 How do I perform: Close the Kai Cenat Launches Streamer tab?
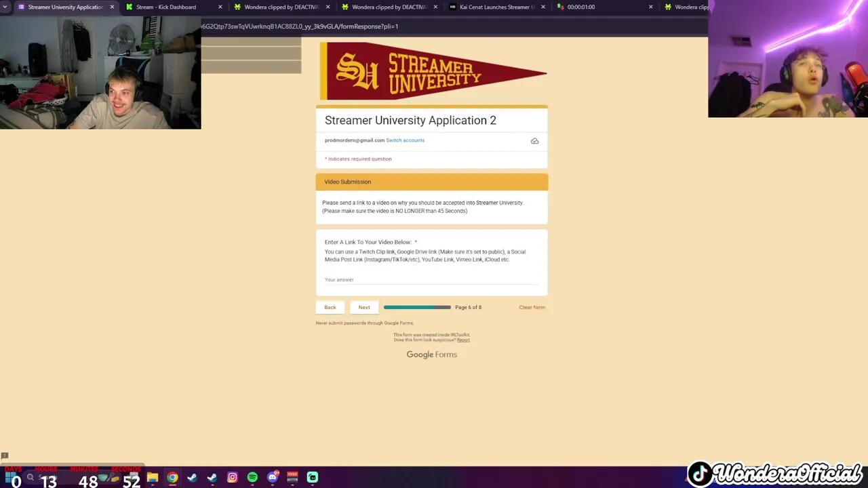coord(542,7)
